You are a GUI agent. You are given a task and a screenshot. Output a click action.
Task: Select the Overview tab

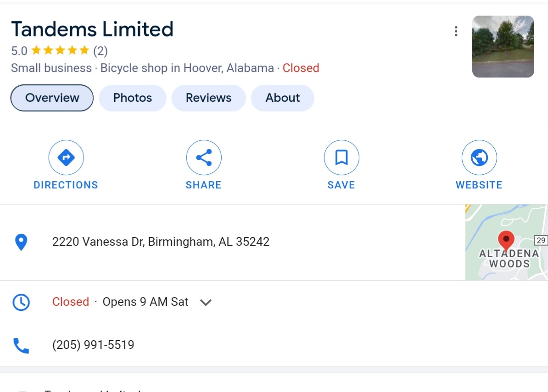pos(52,98)
